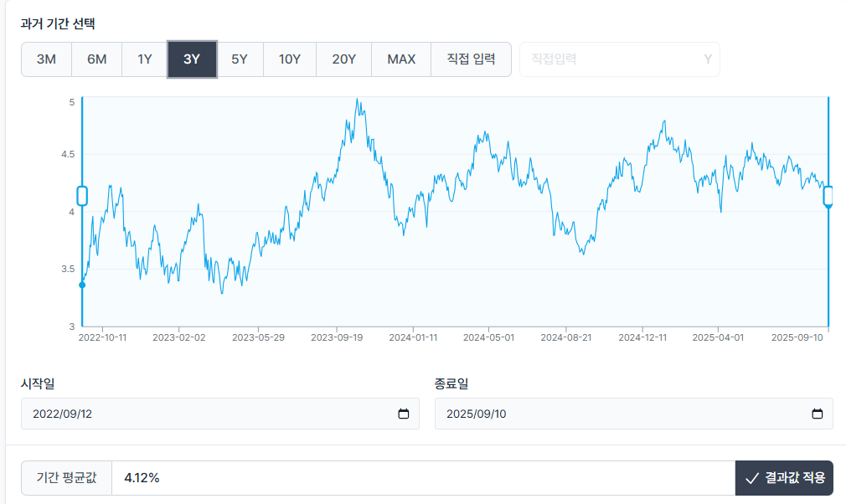Screen dimensions: 846x504
Task: Click the 2025-09-10 x-axis label
Action: point(797,337)
